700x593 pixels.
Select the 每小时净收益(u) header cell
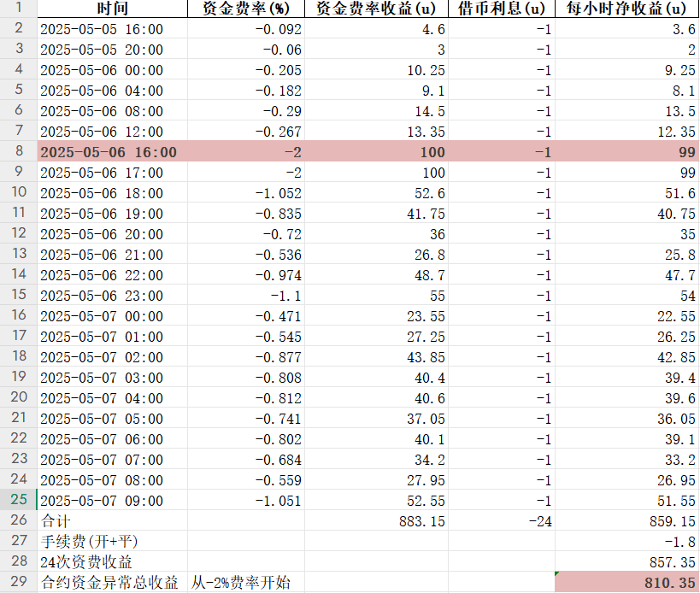point(626,9)
